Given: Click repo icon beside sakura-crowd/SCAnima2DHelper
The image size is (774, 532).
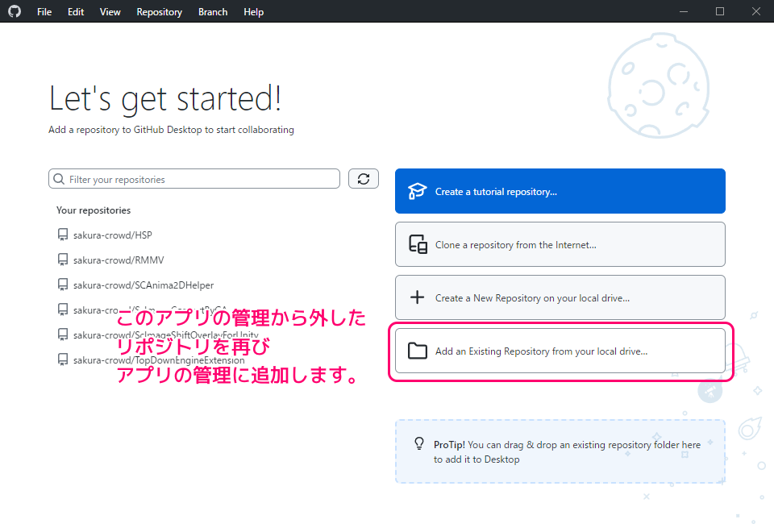Looking at the screenshot, I should pos(63,285).
